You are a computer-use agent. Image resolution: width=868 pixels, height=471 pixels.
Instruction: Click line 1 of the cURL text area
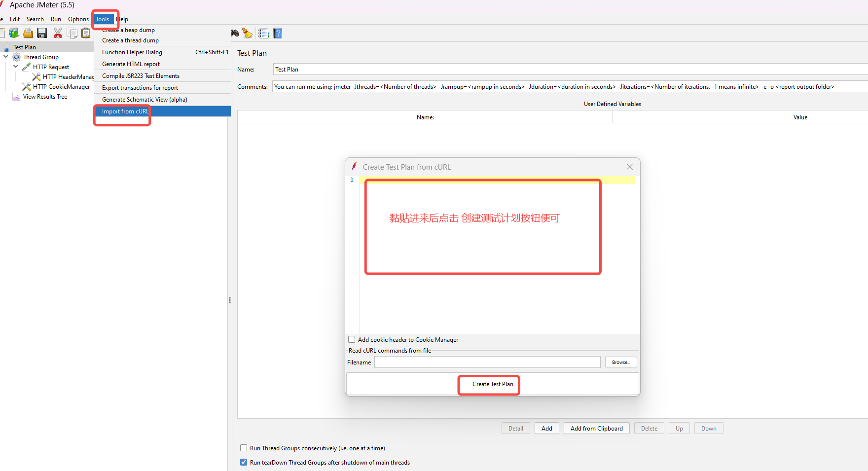click(497, 180)
